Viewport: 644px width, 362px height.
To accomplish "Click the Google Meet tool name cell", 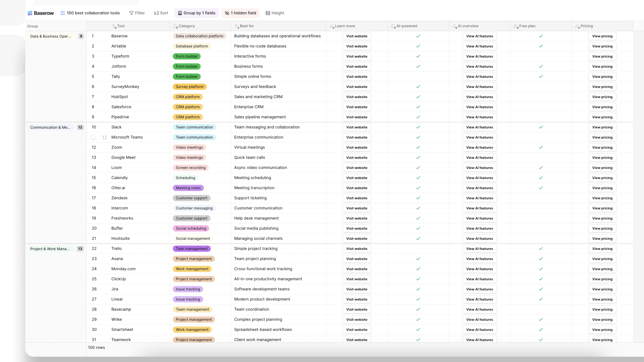I will coord(128,157).
